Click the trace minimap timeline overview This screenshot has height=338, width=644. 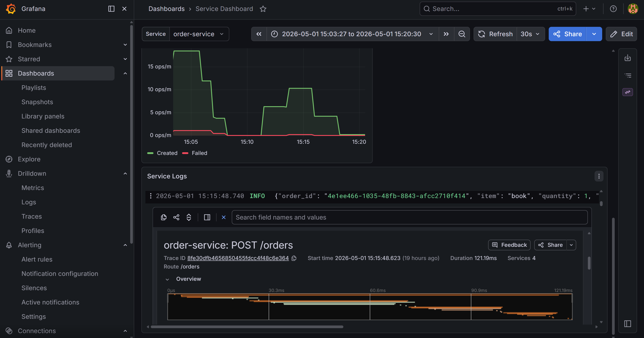point(370,306)
